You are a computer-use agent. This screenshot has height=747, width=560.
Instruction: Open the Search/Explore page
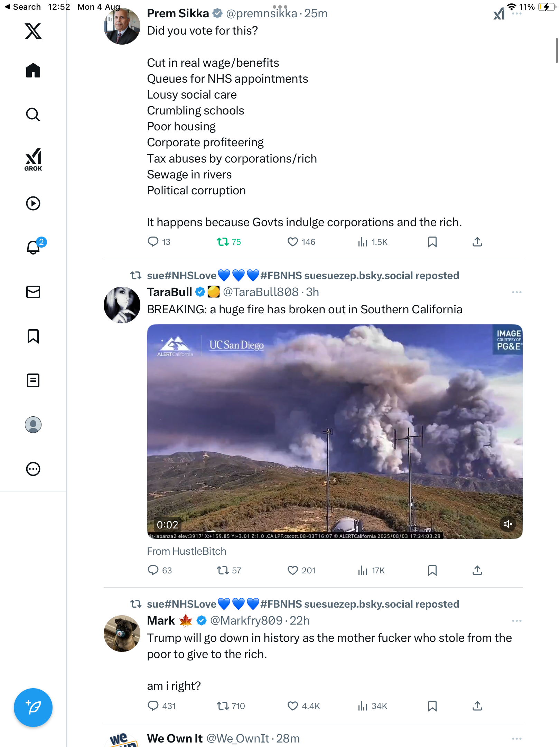33,115
